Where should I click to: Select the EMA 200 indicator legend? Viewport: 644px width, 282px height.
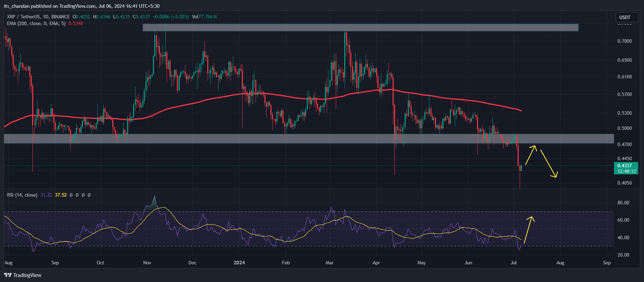(36, 23)
